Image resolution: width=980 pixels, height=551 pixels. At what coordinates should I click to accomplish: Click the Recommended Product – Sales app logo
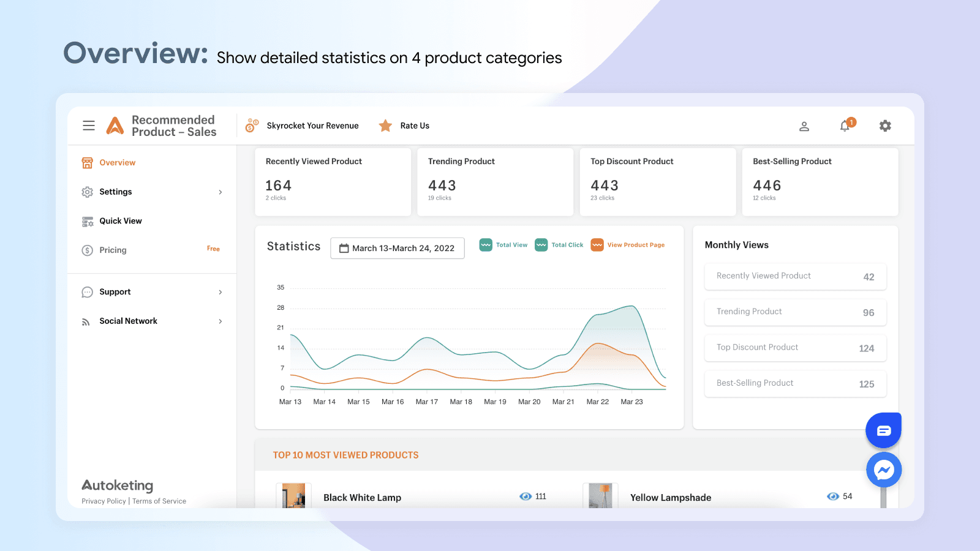115,125
